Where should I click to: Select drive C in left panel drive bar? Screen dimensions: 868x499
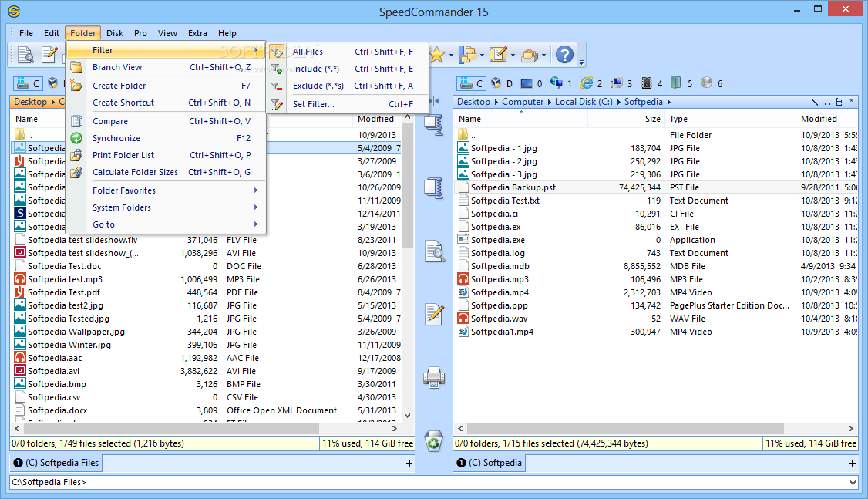click(28, 83)
